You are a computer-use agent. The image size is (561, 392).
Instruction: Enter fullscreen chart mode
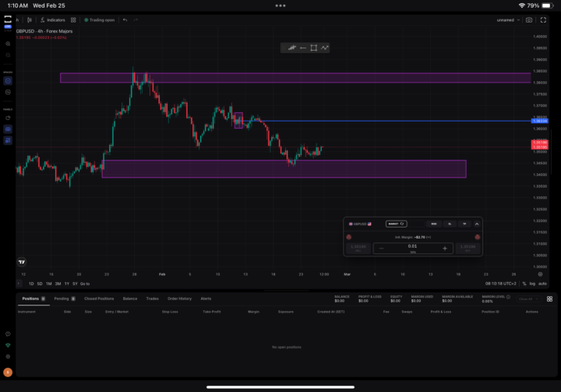[x=543, y=20]
